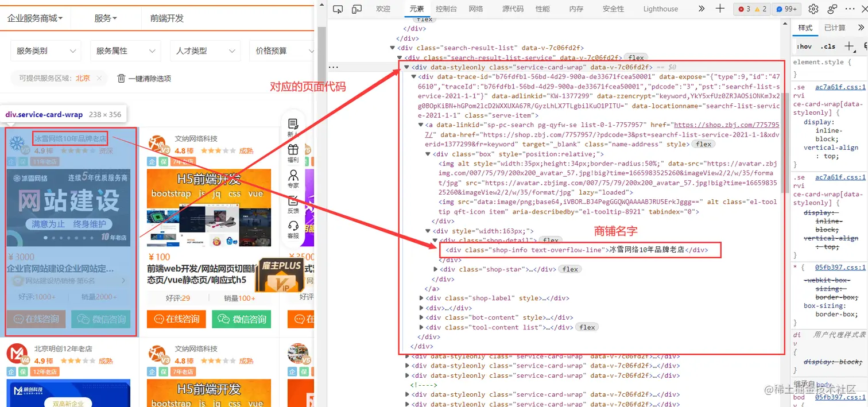Click 一键清除选项 clear filters link
Viewport: 868px width, 407px height.
pyautogui.click(x=149, y=78)
